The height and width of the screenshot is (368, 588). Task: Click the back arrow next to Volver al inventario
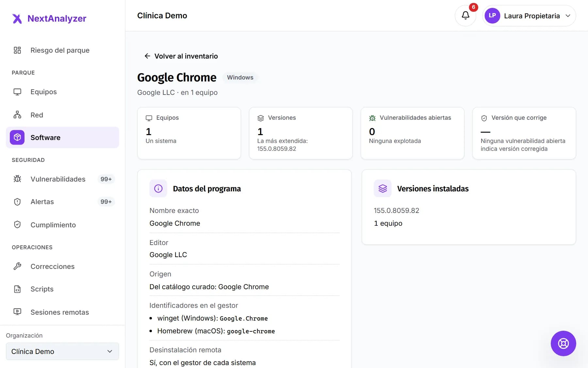click(x=147, y=56)
